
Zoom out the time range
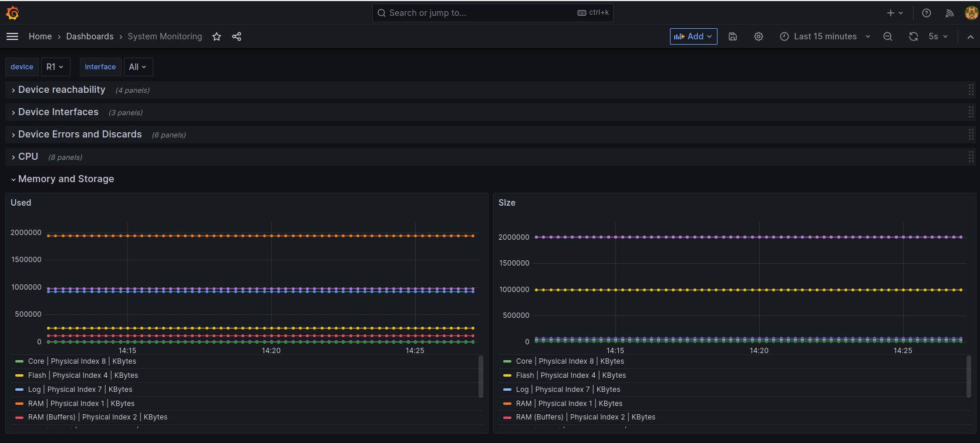888,36
